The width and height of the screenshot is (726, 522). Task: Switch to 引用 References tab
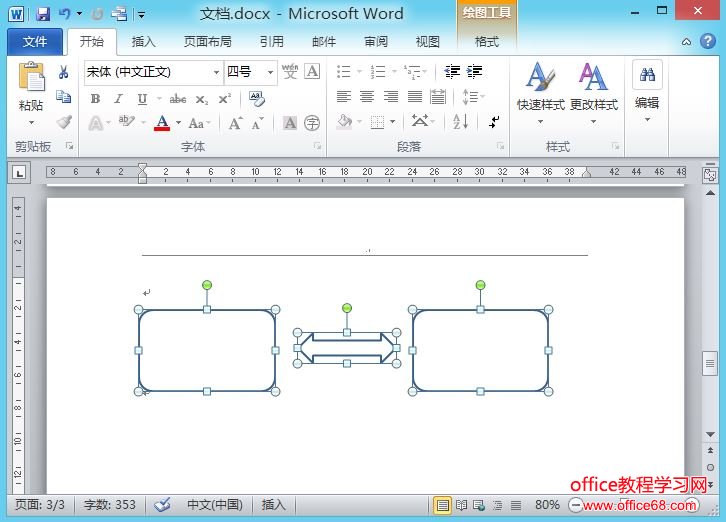click(272, 42)
